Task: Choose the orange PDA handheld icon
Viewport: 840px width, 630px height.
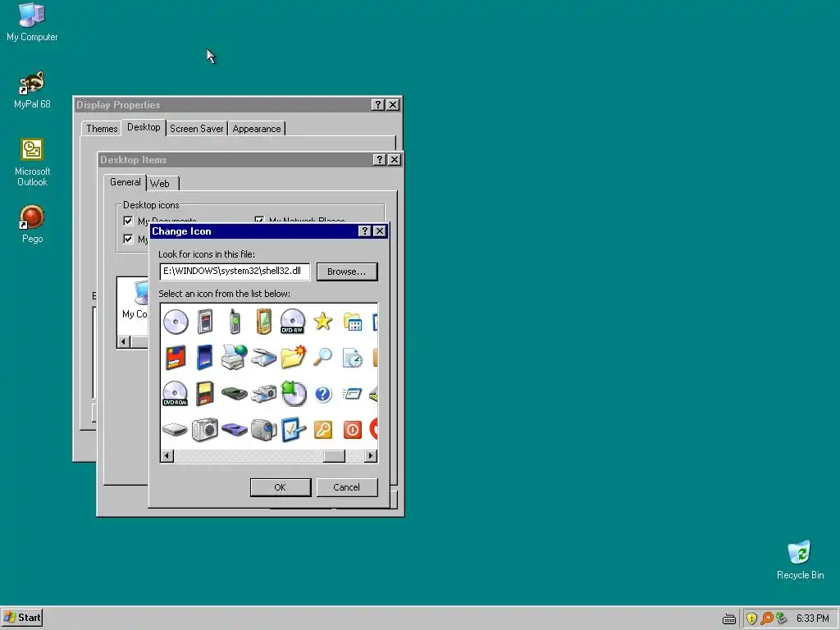Action: point(263,322)
